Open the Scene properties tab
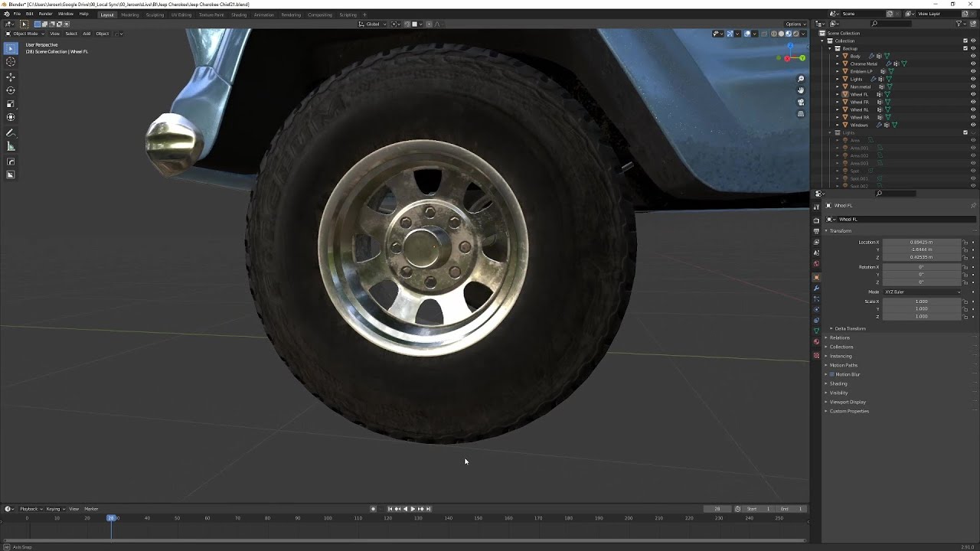Image resolution: width=980 pixels, height=551 pixels. (x=816, y=253)
